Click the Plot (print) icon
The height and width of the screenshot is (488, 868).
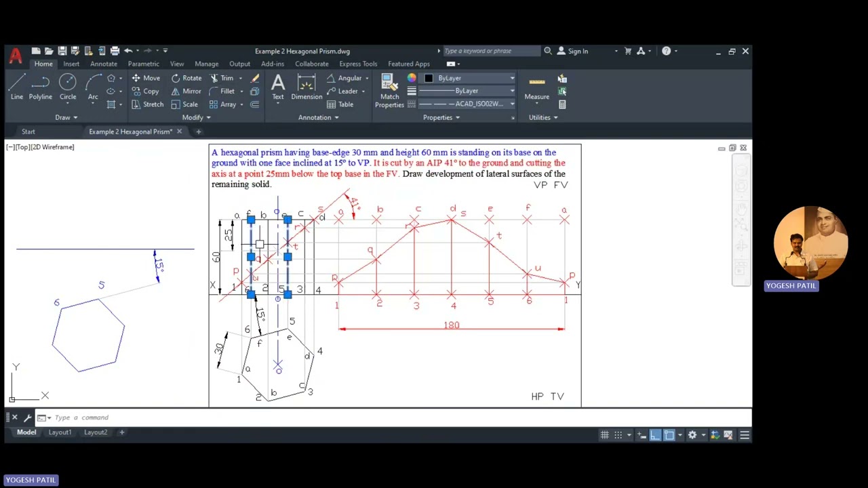[x=115, y=51]
